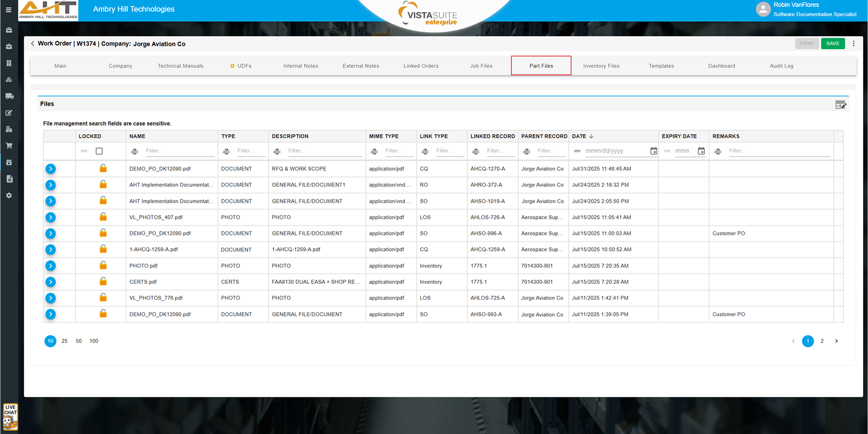Set page size to 25 rows

[65, 341]
